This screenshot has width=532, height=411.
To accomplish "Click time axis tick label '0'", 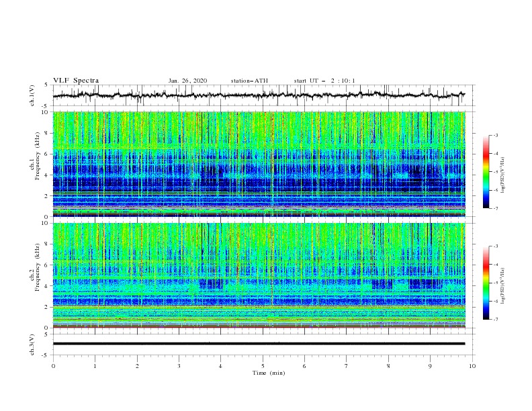I will pyautogui.click(x=53, y=366).
